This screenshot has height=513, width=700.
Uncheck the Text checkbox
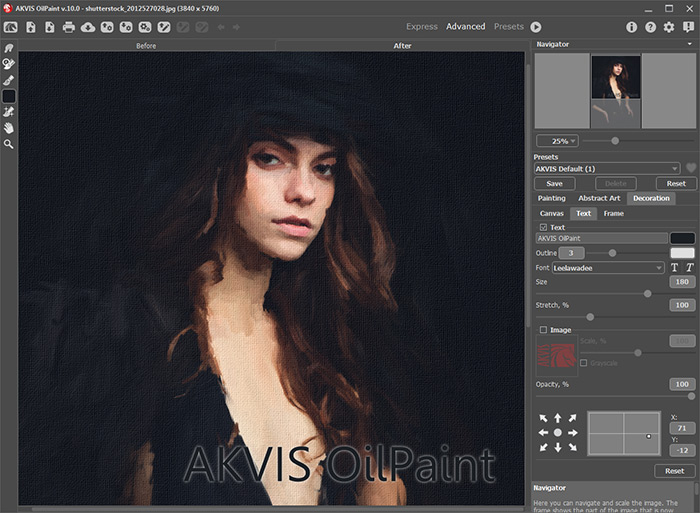[543, 227]
